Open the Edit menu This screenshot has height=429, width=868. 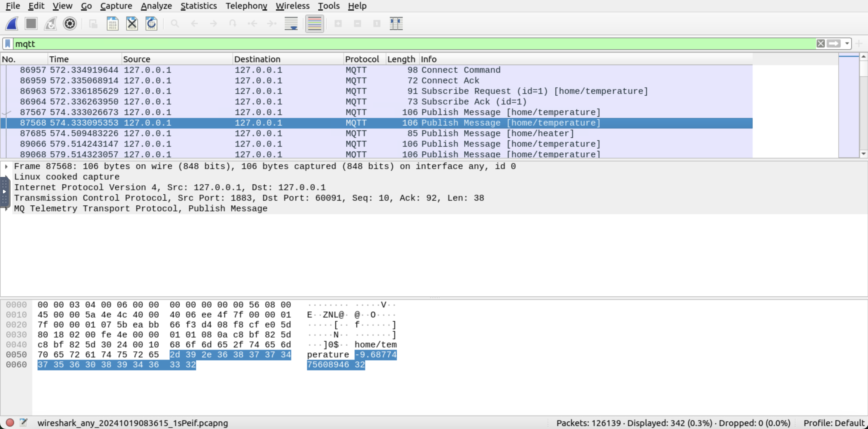click(x=36, y=6)
